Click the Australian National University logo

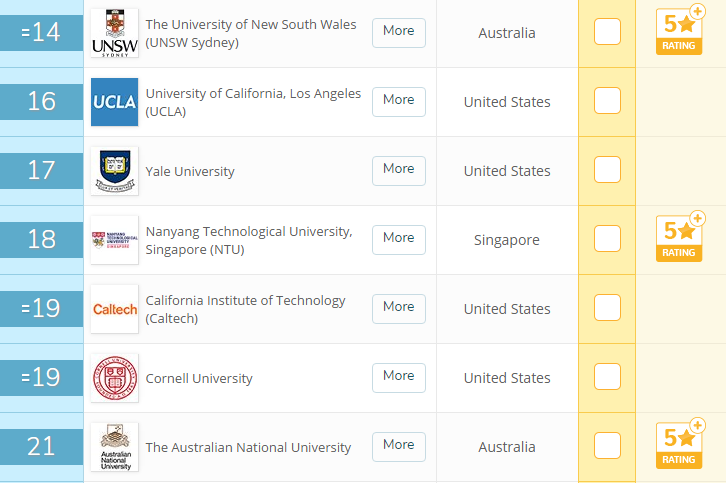114,447
